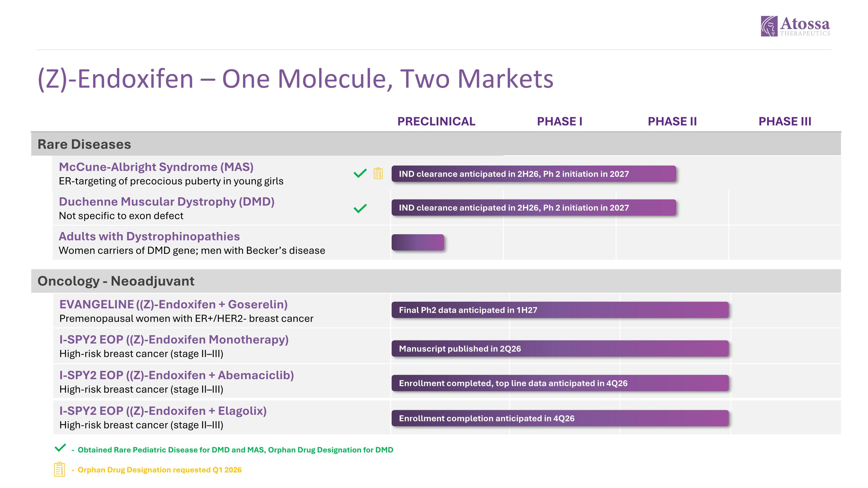Click the green checkmark in the legend

tap(60, 448)
